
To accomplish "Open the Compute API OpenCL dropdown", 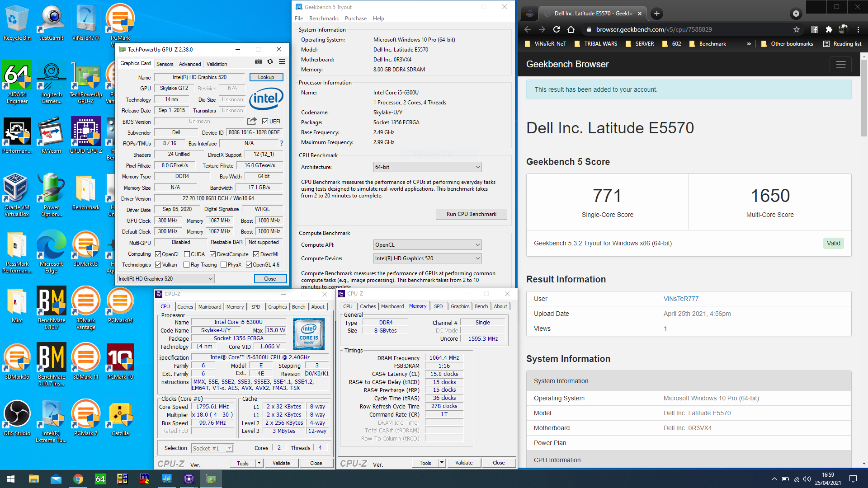I will point(427,245).
